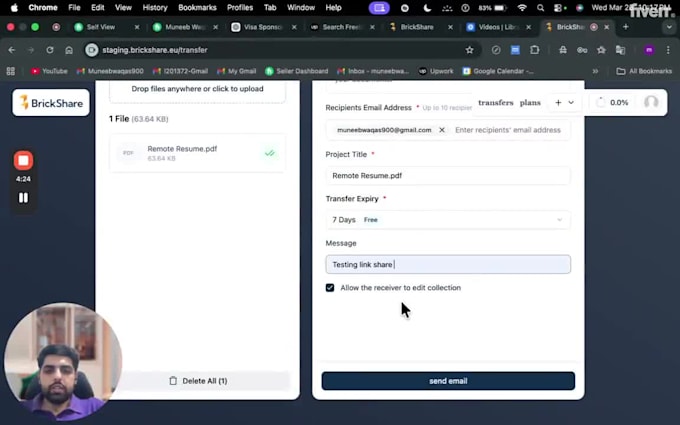Click the battery status icon
Viewport: 680px width, 425px height.
pyautogui.click(x=494, y=8)
